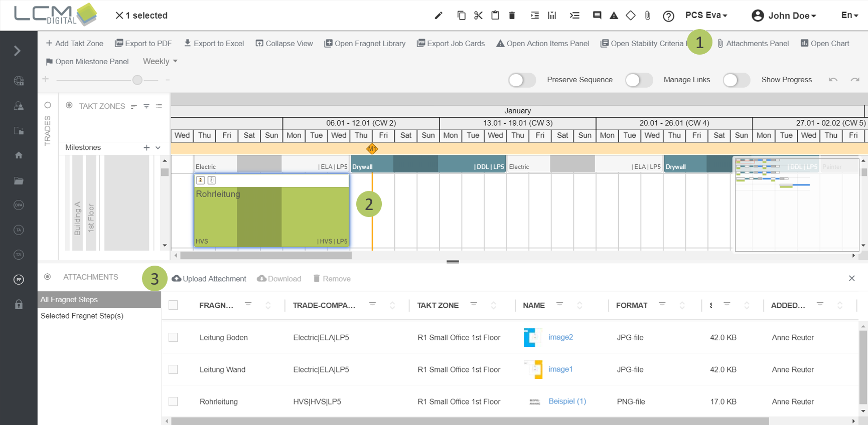
Task: Open the Beispiel (1) attachment link
Action: tap(567, 401)
